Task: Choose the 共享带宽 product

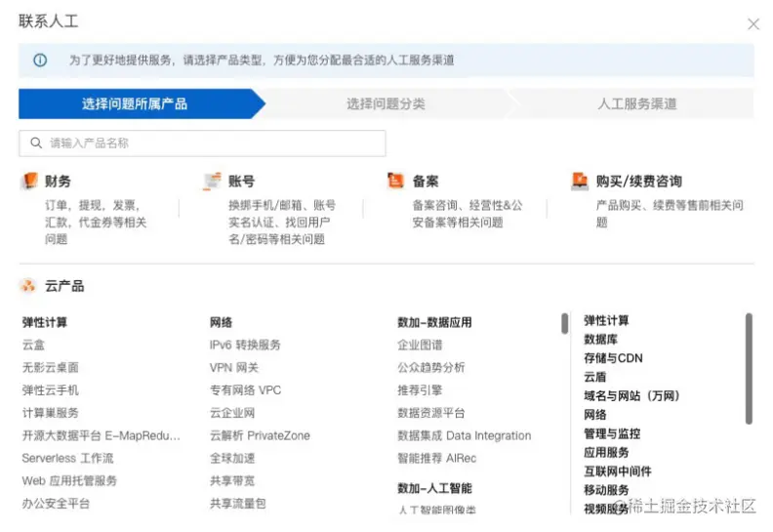Action: 232,480
